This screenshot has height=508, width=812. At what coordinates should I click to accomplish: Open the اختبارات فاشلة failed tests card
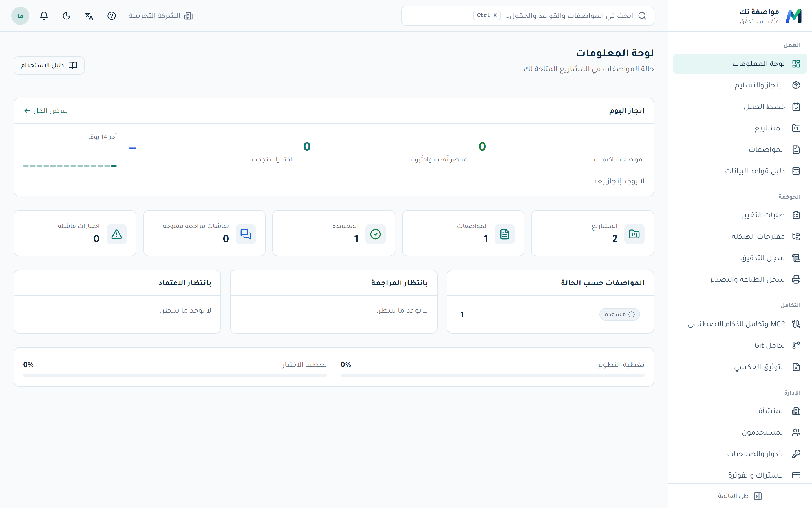point(75,233)
